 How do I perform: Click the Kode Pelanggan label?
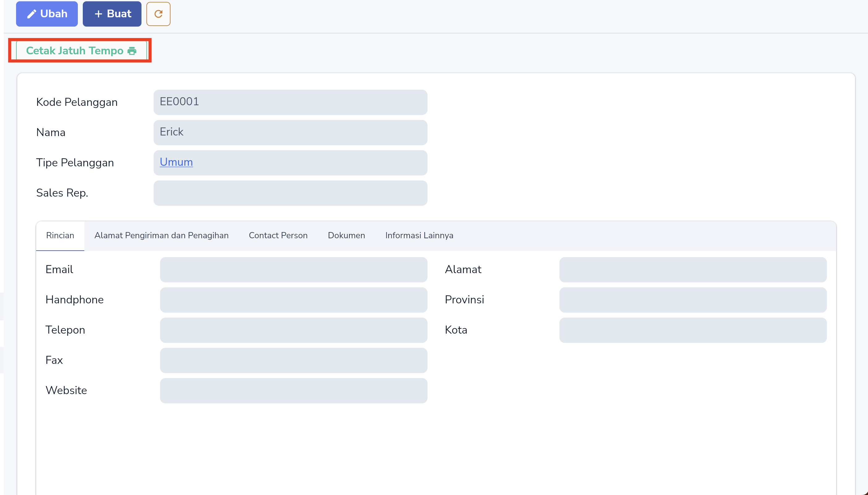coord(77,102)
